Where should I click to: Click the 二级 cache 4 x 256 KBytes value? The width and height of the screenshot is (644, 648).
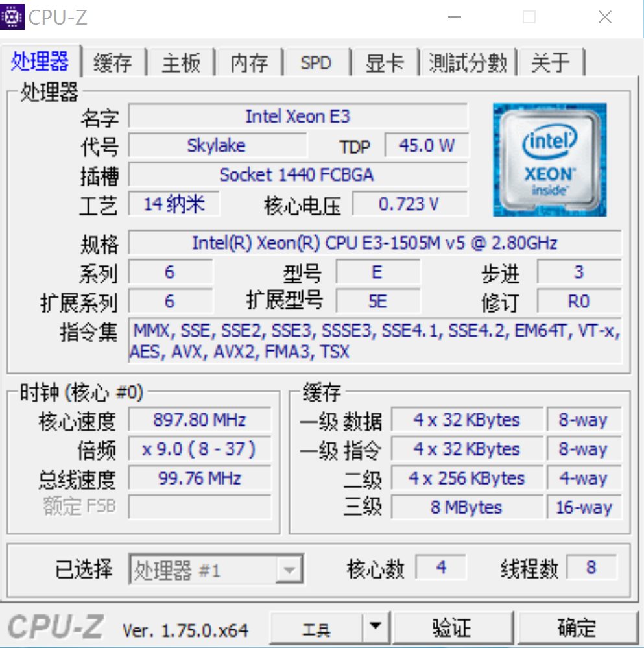tap(467, 478)
